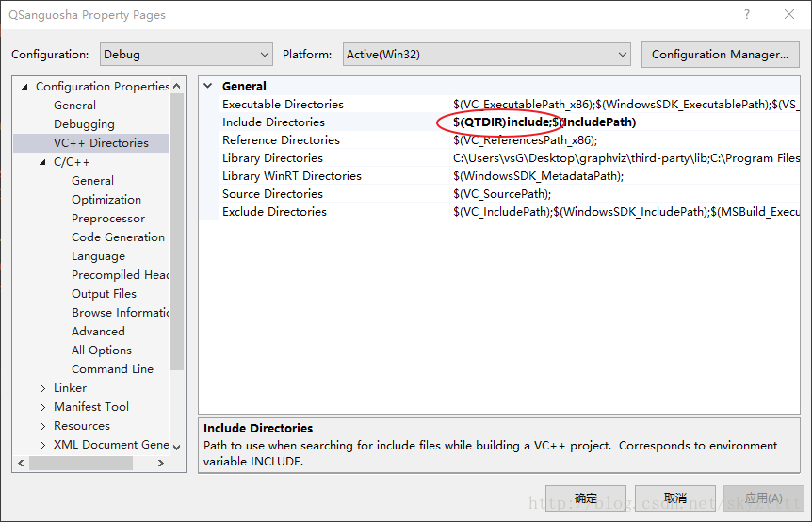The width and height of the screenshot is (812, 522).
Task: Select the Resources tree item label
Action: point(82,426)
